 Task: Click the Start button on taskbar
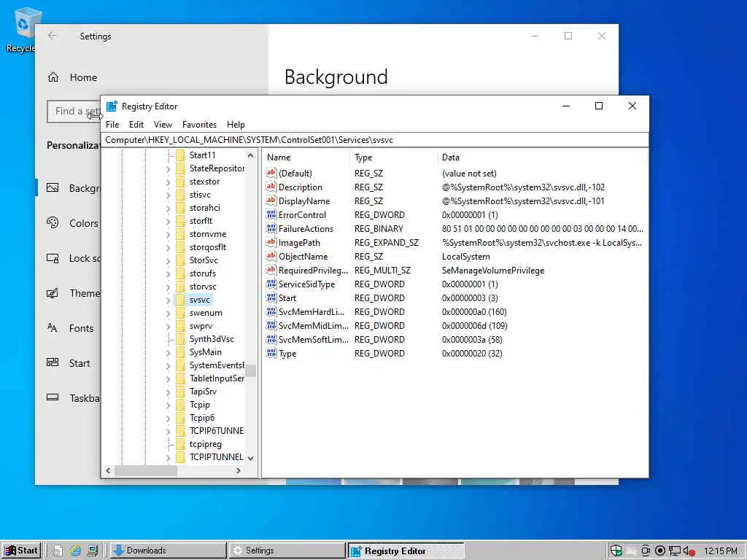[21, 551]
